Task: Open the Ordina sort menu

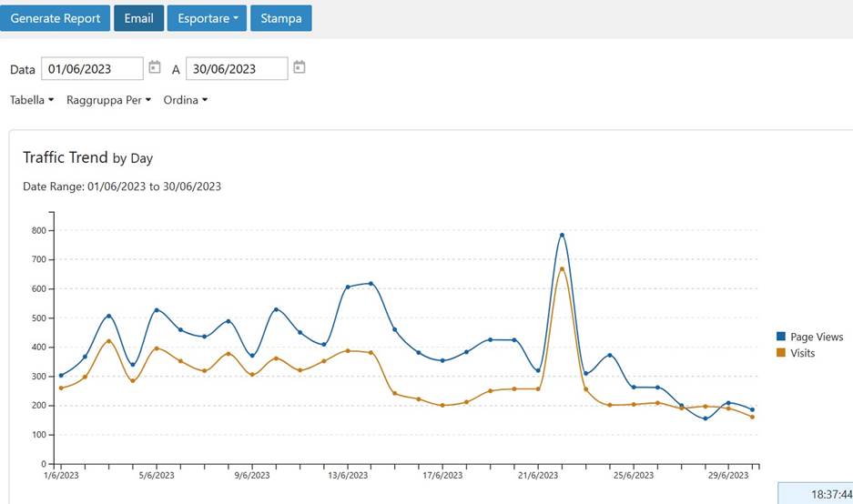Action: point(185,100)
